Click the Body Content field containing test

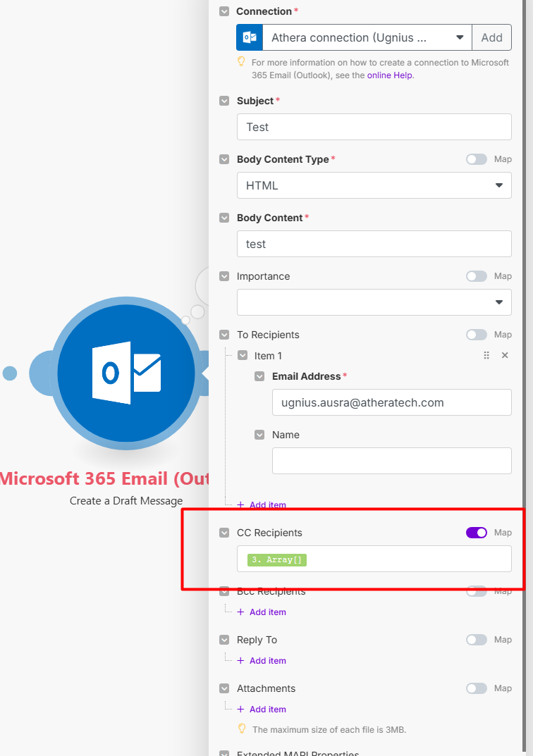point(374,244)
